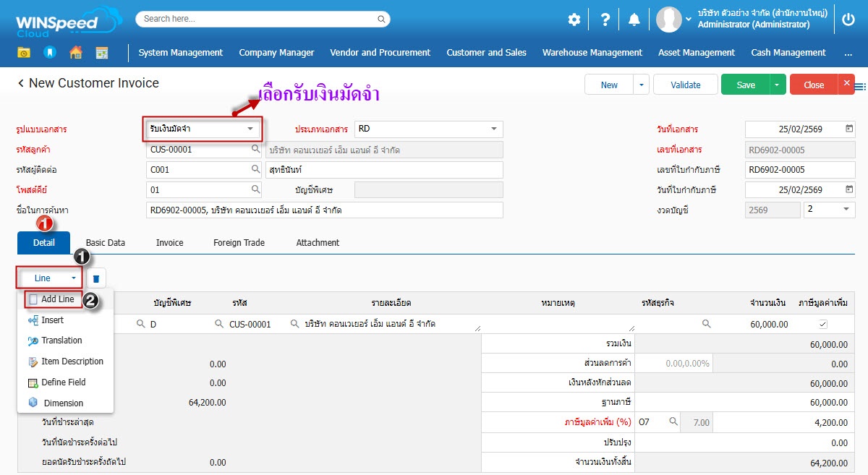The width and height of the screenshot is (868, 475).
Task: Open the Customer and Sales menu
Action: (486, 53)
